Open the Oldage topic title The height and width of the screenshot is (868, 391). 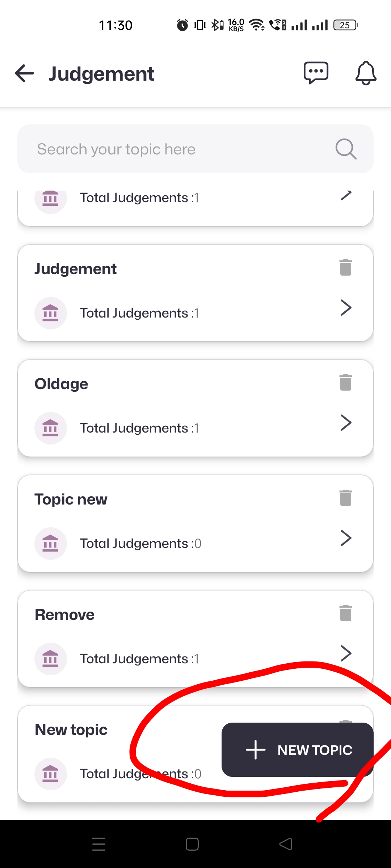pos(62,384)
